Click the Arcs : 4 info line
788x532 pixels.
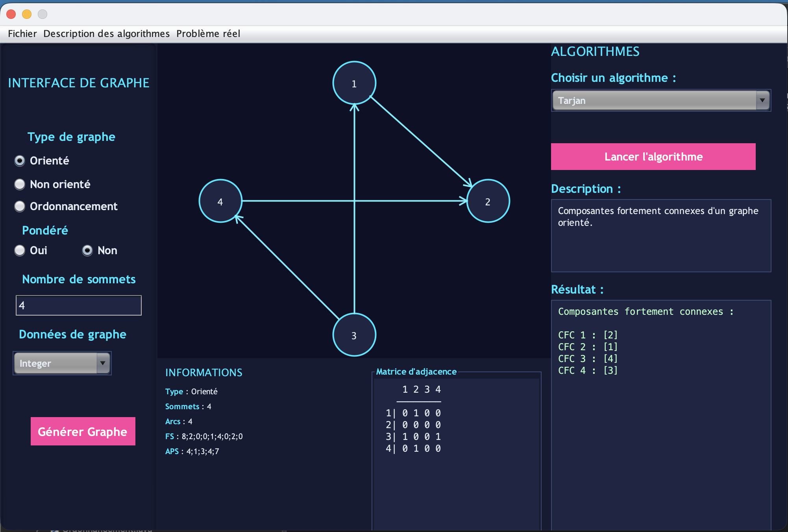[179, 421]
